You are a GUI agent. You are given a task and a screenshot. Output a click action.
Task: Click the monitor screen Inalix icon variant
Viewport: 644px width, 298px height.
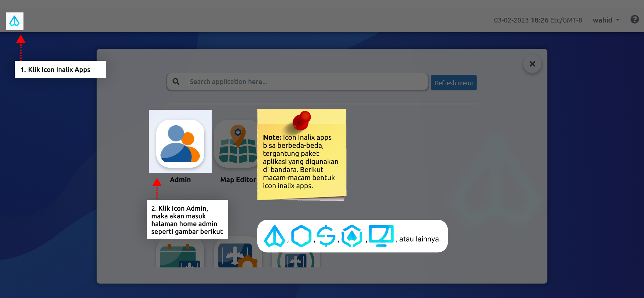pyautogui.click(x=381, y=236)
